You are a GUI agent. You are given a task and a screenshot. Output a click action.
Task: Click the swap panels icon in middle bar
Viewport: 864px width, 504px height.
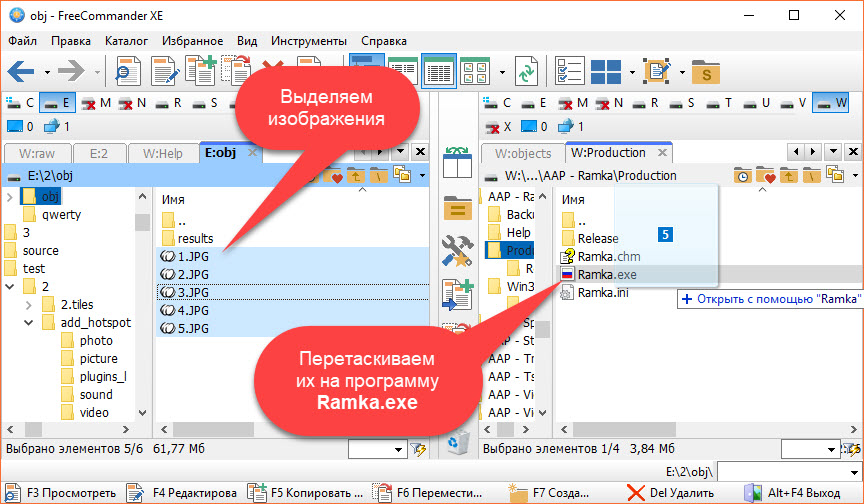(x=457, y=163)
